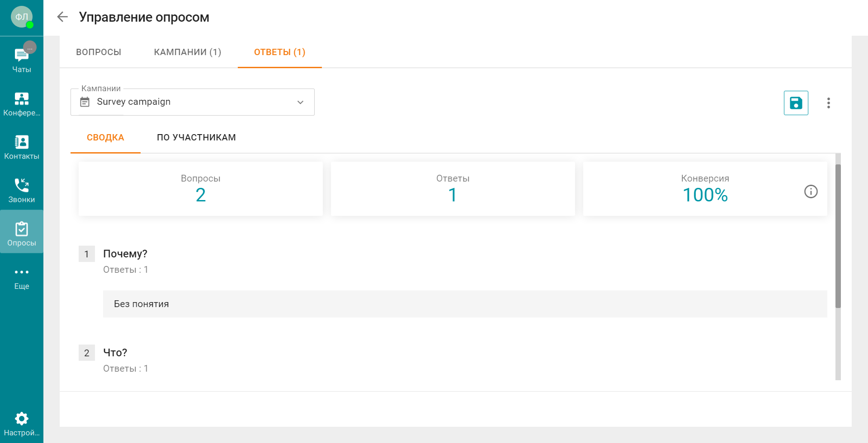
Task: Click Ответы : 1 under Почему?
Action: [x=126, y=270]
